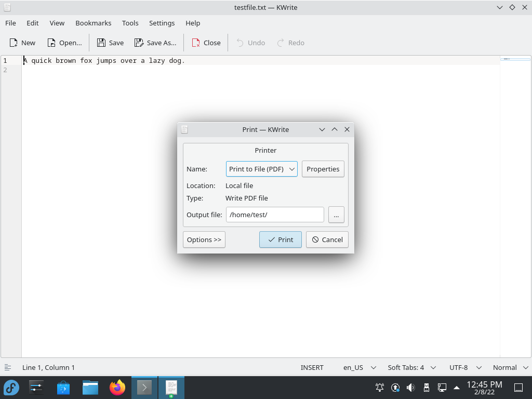Click the Print dialog title bar icon
This screenshot has height=399, width=532.
tap(184, 129)
